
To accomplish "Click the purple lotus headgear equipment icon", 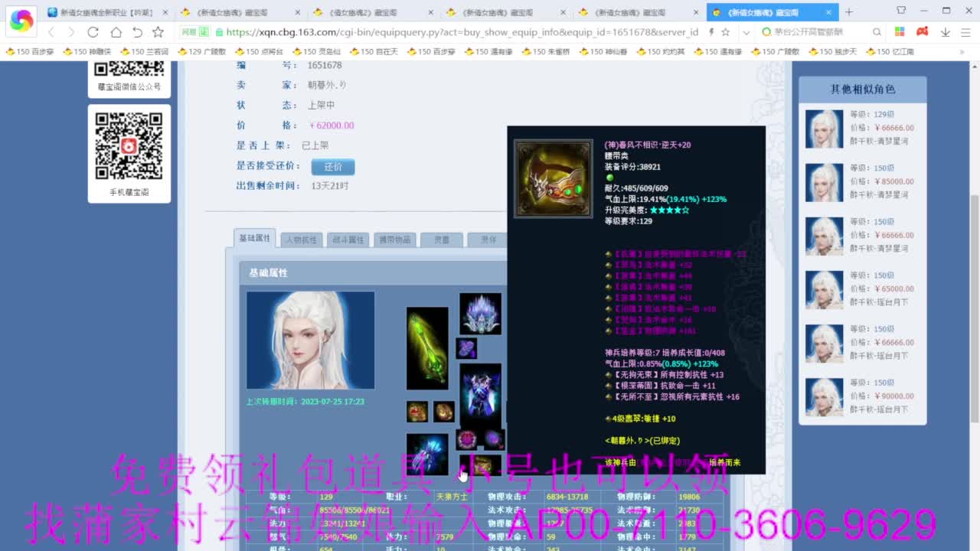I will (x=480, y=313).
